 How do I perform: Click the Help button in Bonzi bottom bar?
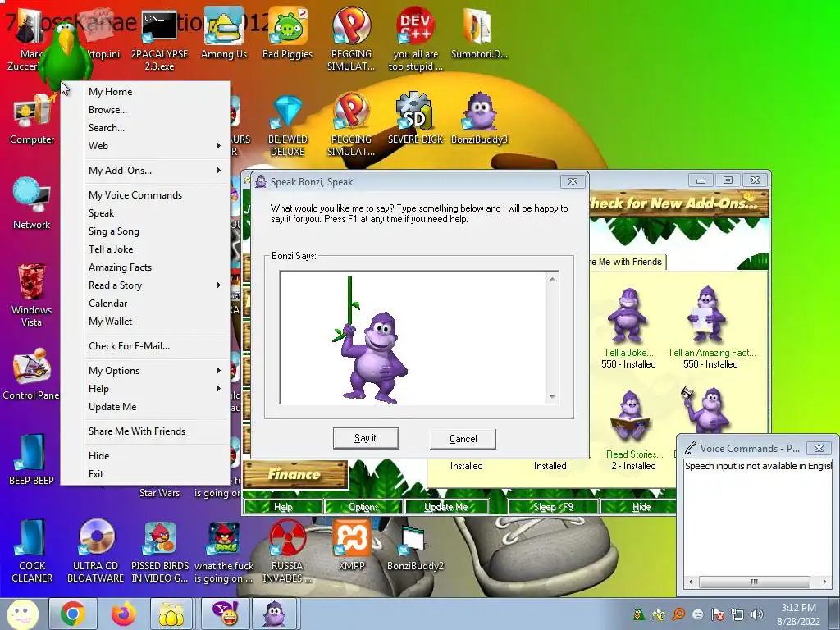point(283,507)
